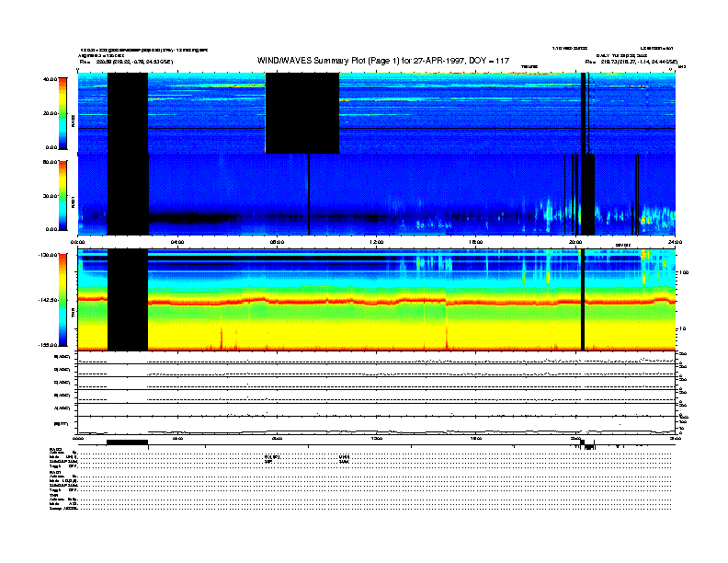Click the WIND/WAVES Summary Plot title

[x=383, y=61]
